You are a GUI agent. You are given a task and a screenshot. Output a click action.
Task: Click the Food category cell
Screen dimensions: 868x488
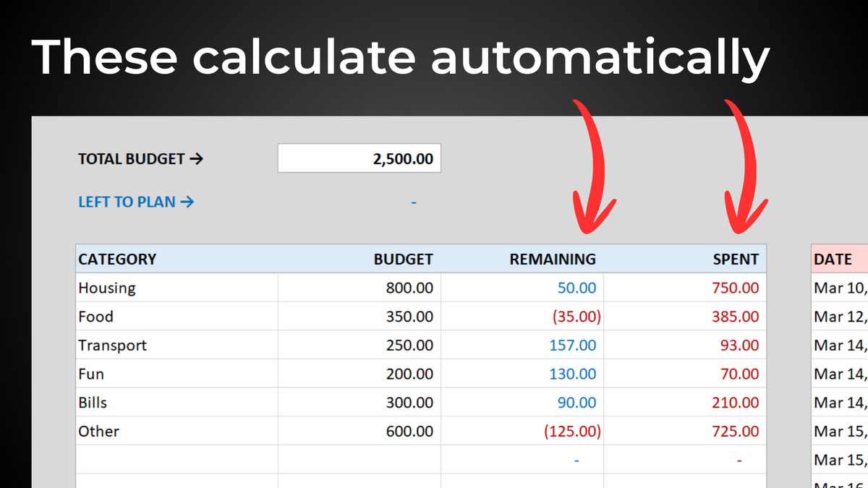177,317
